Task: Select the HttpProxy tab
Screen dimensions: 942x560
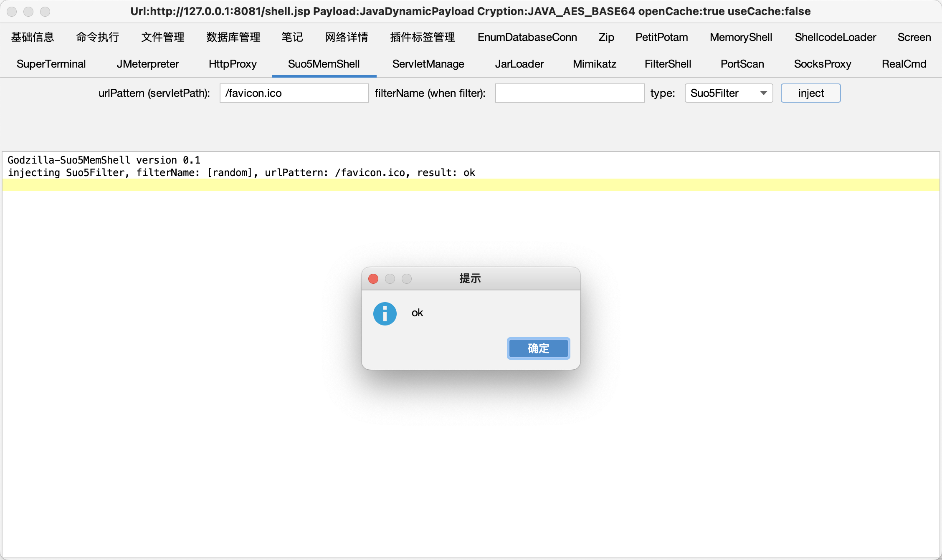Action: (233, 64)
